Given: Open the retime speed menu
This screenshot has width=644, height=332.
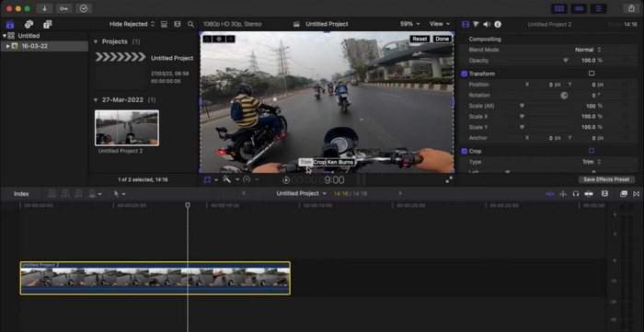Looking at the screenshot, I should (247, 179).
